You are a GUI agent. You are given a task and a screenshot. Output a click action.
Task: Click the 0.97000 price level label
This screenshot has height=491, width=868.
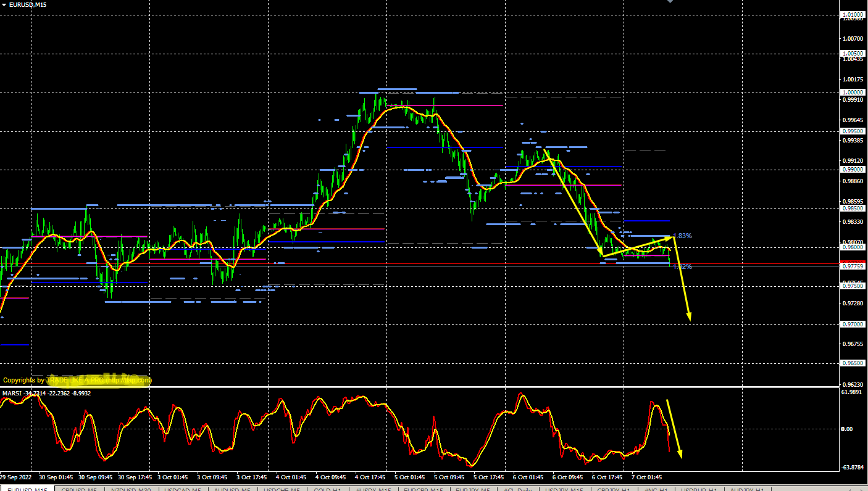(x=852, y=324)
